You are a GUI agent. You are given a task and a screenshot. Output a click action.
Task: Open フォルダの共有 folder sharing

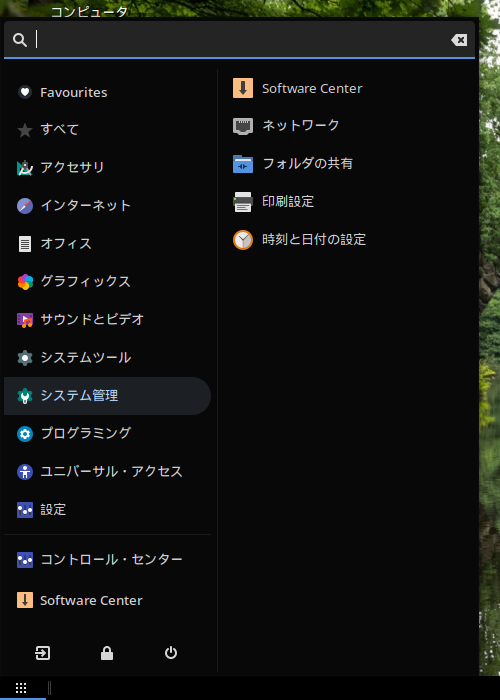[x=292, y=164]
